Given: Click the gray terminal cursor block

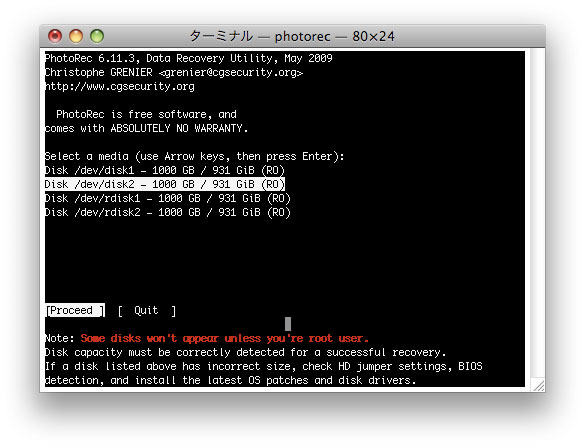Looking at the screenshot, I should [x=288, y=324].
